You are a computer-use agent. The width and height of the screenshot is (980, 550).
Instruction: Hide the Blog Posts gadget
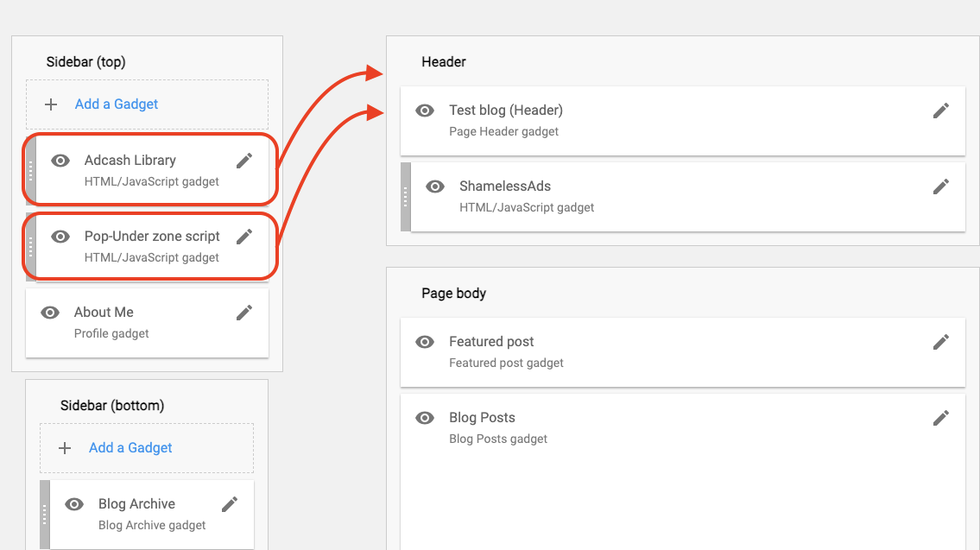click(x=425, y=418)
